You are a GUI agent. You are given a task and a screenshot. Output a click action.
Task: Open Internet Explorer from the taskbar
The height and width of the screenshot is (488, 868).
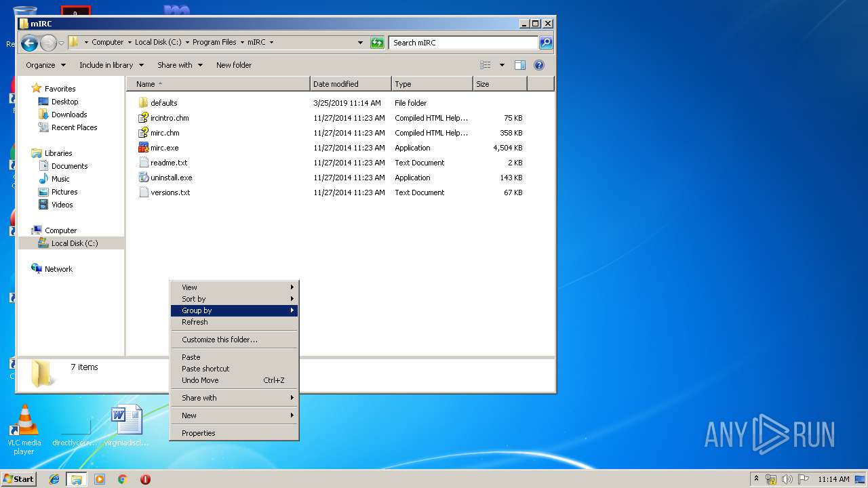coord(54,479)
